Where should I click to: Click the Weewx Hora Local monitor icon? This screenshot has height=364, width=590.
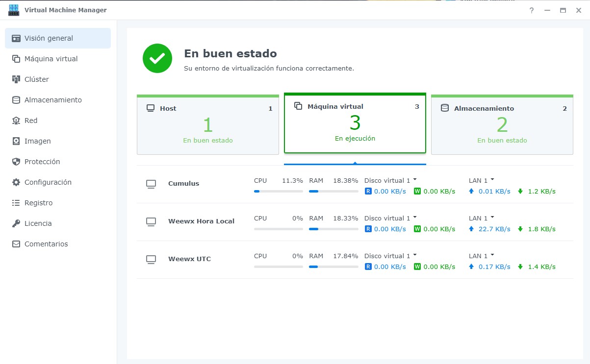[x=151, y=221]
